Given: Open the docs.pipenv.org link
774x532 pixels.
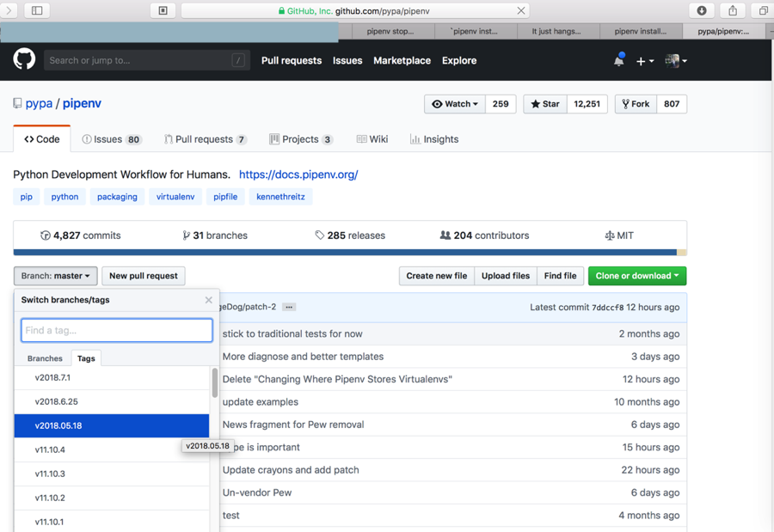Looking at the screenshot, I should tap(298, 174).
